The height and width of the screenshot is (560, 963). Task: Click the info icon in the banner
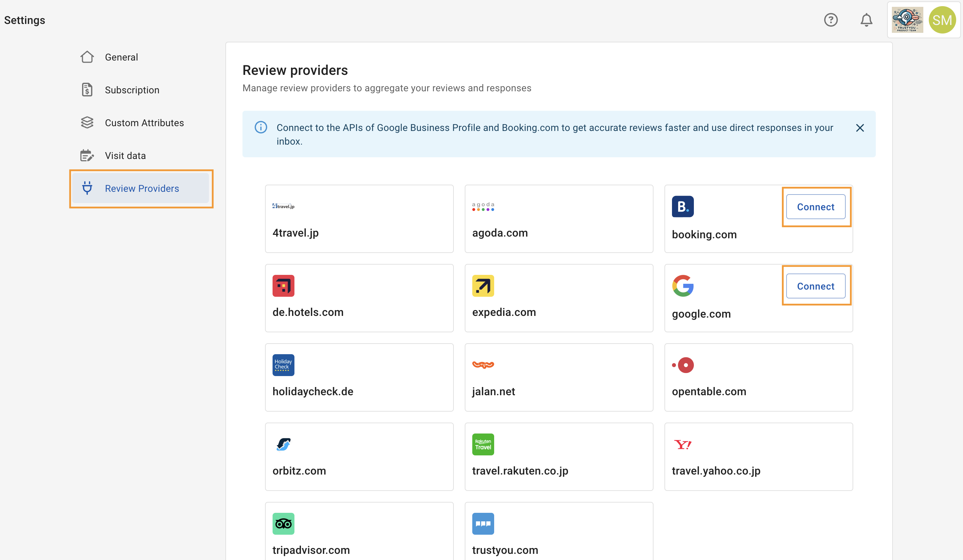pyautogui.click(x=261, y=127)
